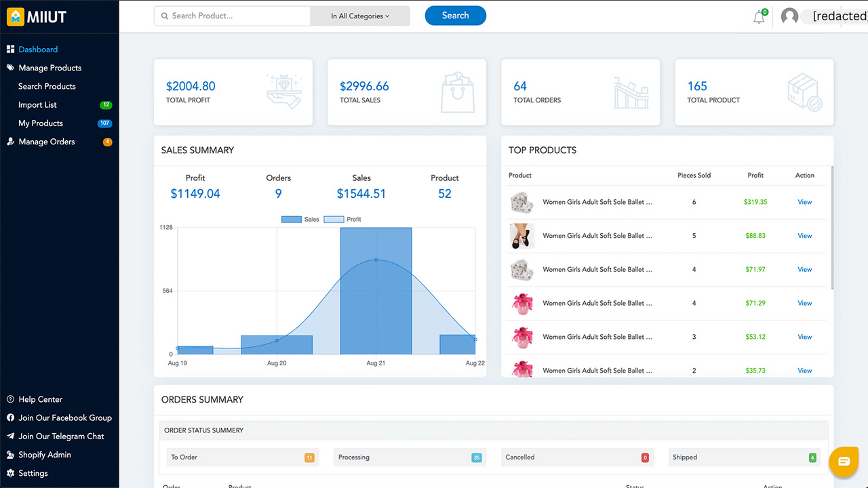
Task: Open Help Center link
Action: coord(41,399)
